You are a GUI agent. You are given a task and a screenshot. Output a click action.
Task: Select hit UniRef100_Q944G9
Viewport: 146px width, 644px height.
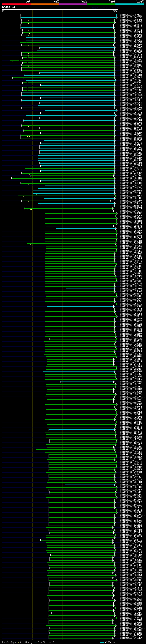click(131, 70)
